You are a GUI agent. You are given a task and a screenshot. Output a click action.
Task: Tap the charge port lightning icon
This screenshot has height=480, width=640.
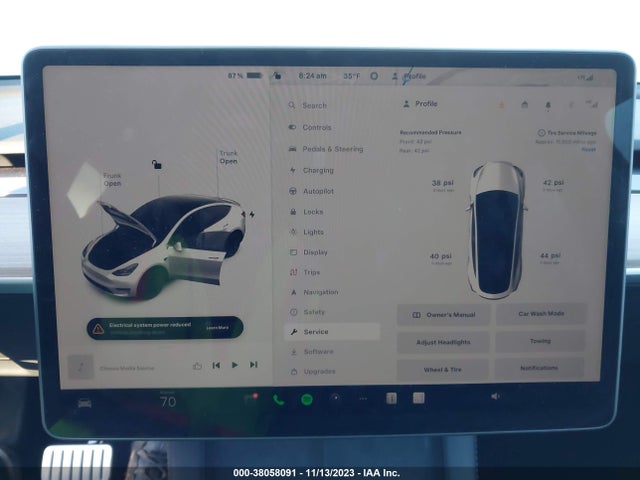coord(252,214)
